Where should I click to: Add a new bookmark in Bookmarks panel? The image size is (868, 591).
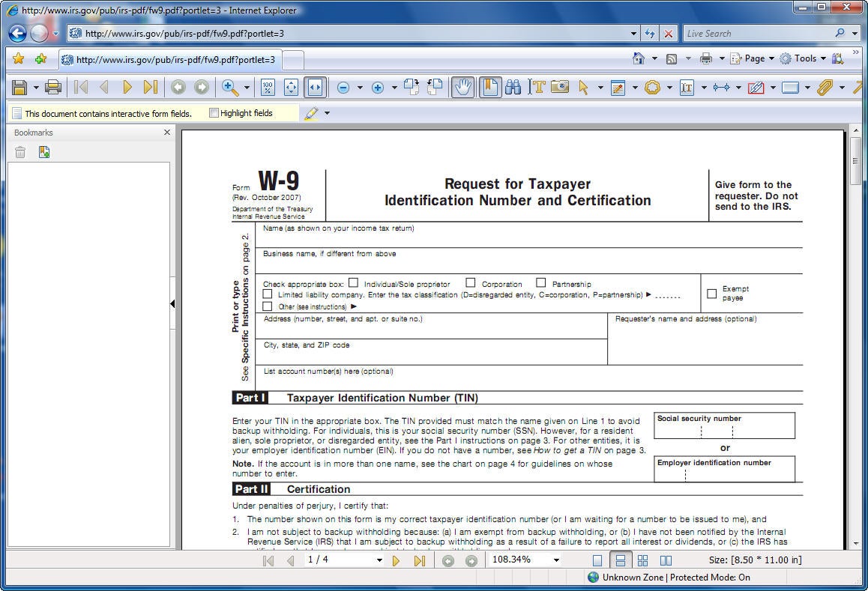click(x=44, y=152)
